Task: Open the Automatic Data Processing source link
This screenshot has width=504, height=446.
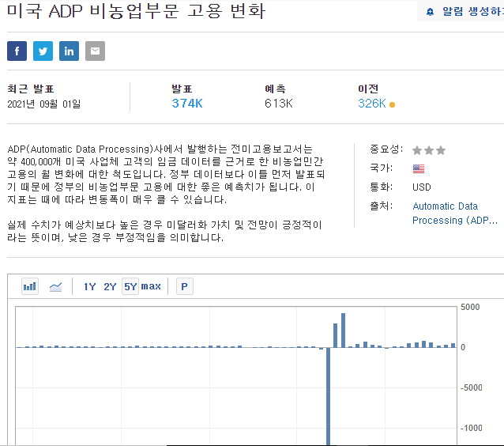Action: pyautogui.click(x=454, y=213)
